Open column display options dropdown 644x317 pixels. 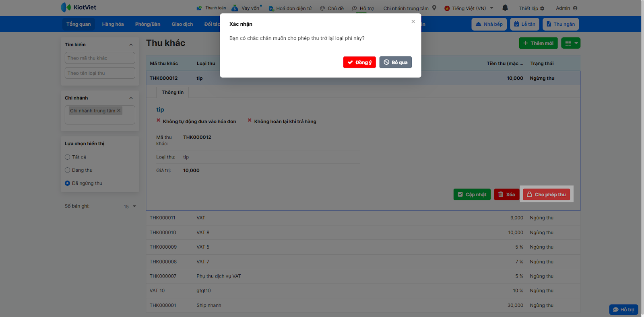571,43
